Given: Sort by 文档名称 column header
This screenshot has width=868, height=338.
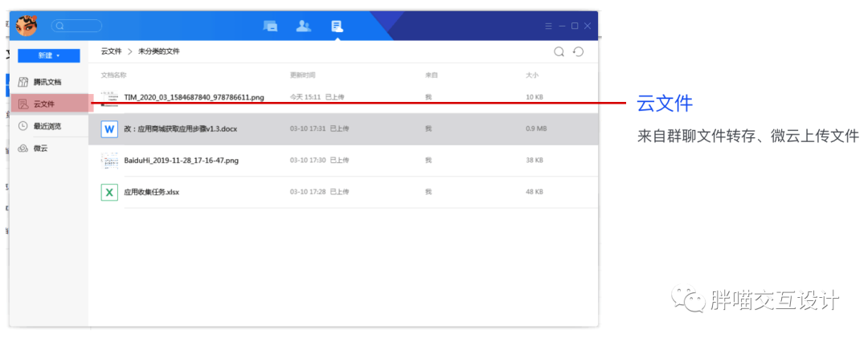Looking at the screenshot, I should click(113, 75).
